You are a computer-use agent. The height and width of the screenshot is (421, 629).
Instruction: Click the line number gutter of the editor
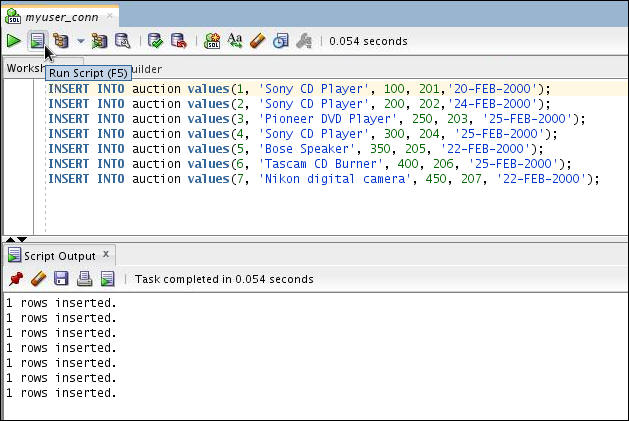click(x=18, y=157)
